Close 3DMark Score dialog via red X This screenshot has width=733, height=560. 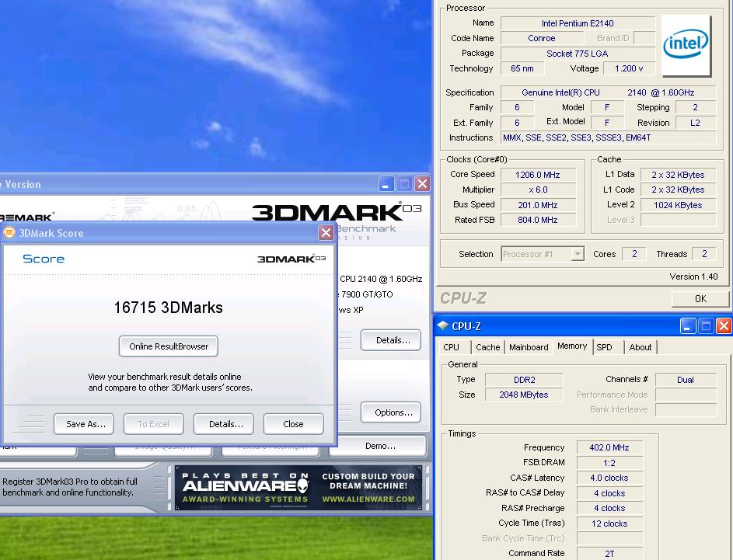326,232
